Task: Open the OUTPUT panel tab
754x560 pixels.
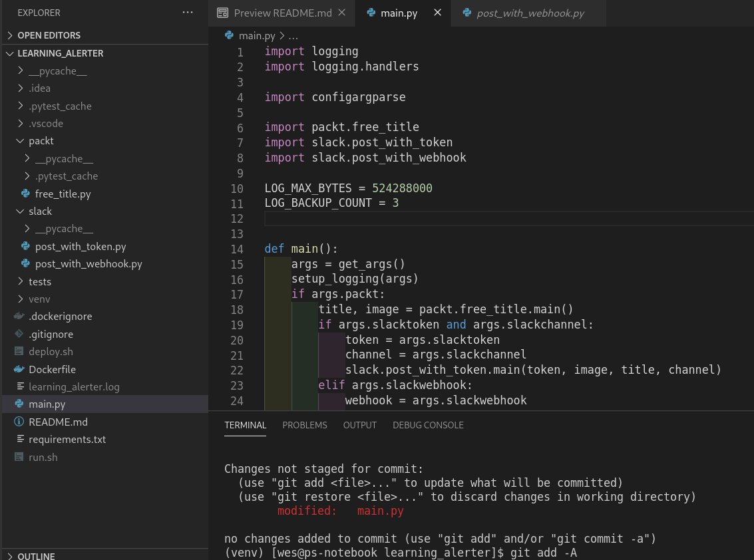Action: pos(359,425)
